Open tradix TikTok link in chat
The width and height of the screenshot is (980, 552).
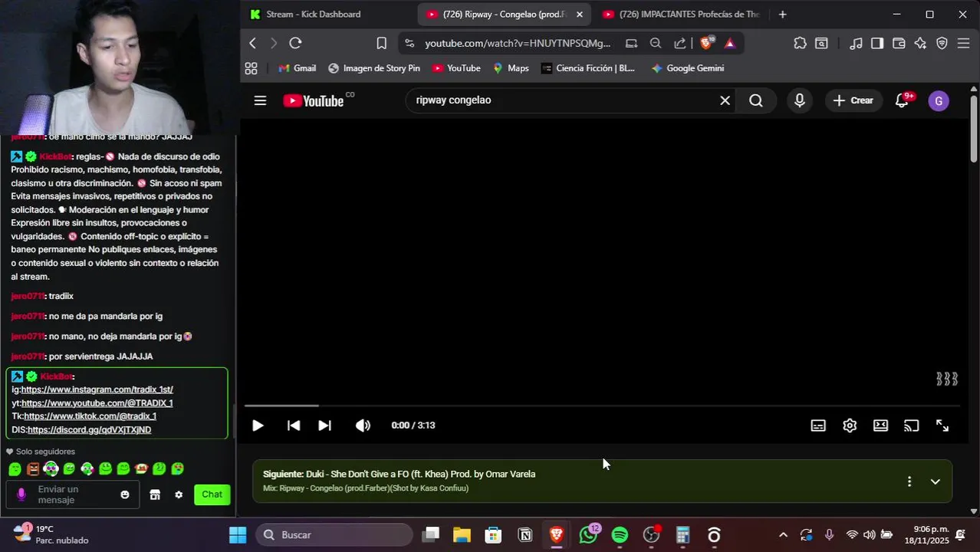[90, 416]
